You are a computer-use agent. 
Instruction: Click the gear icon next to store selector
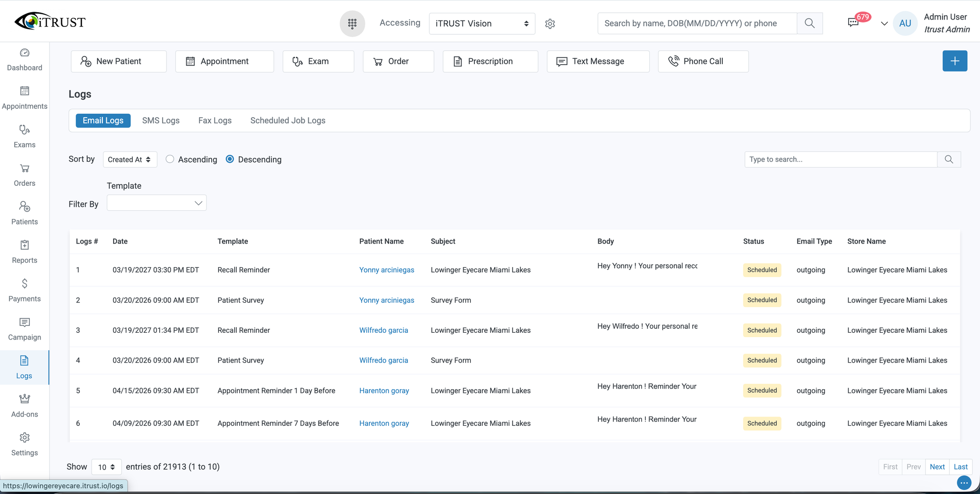click(550, 24)
